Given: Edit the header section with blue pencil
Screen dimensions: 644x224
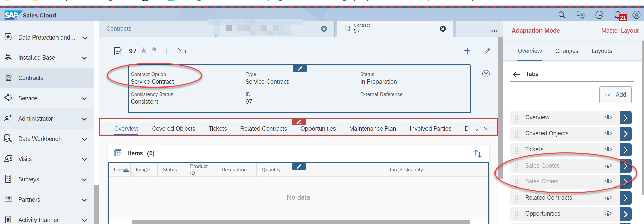Looking at the screenshot, I should (300, 68).
